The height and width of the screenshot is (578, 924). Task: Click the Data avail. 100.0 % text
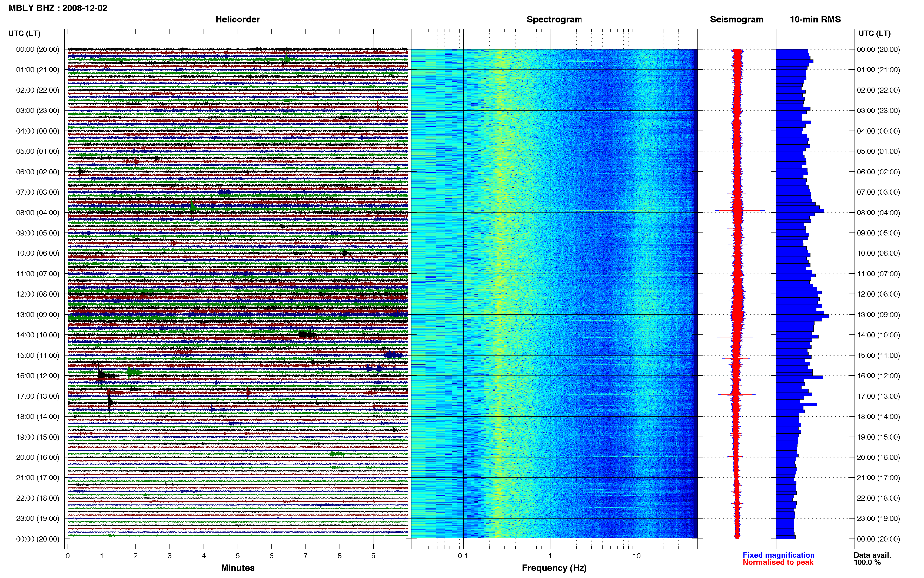pyautogui.click(x=872, y=559)
